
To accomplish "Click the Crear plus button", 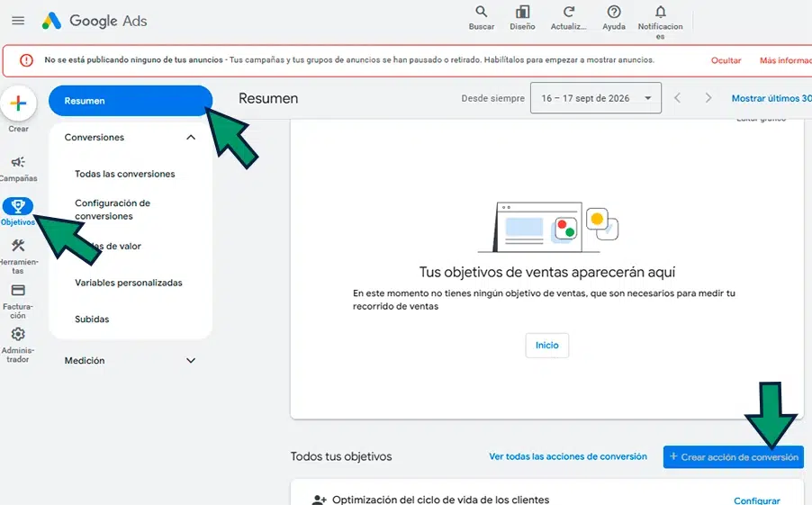I will (18, 104).
